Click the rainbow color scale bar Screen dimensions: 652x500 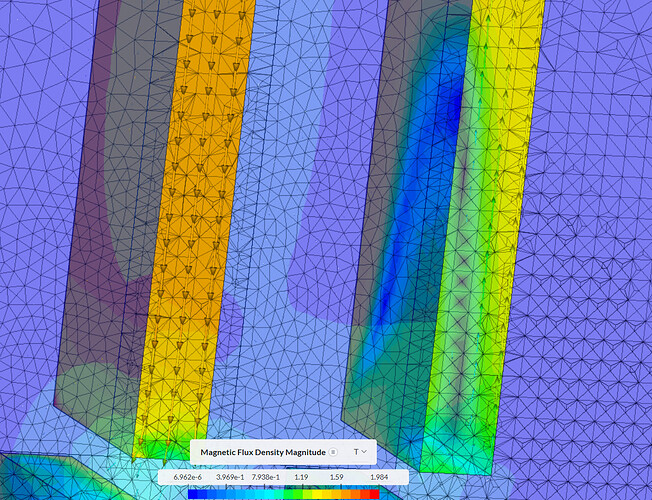point(284,494)
